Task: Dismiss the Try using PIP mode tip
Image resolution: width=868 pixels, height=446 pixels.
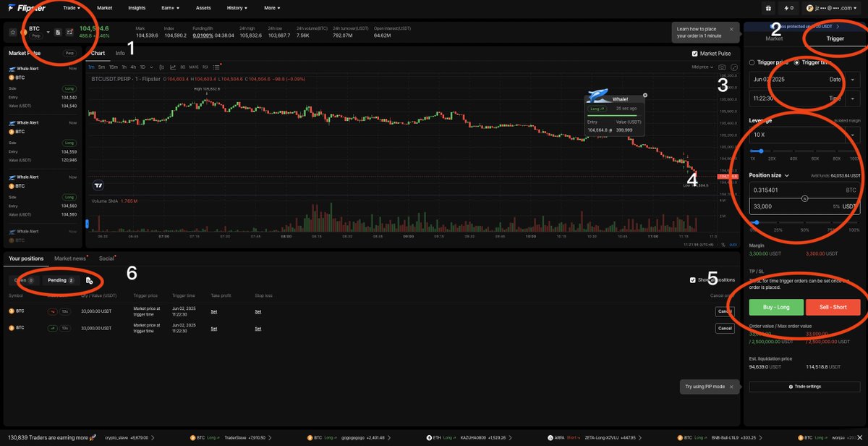Action: click(731, 387)
